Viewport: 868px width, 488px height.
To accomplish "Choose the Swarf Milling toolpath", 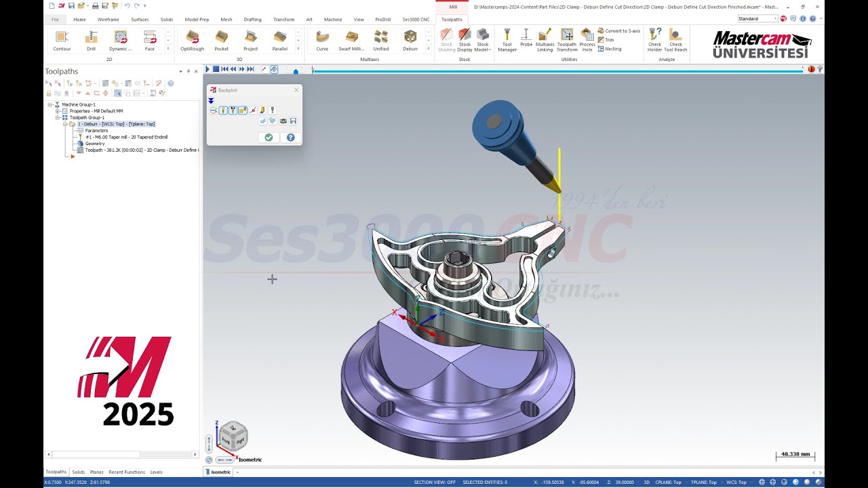I will pos(351,40).
